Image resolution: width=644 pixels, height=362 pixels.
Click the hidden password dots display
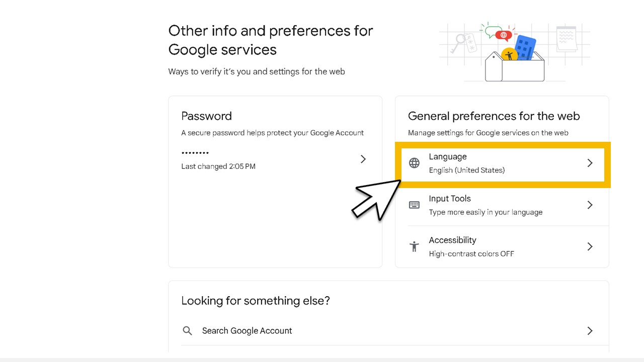(x=195, y=152)
